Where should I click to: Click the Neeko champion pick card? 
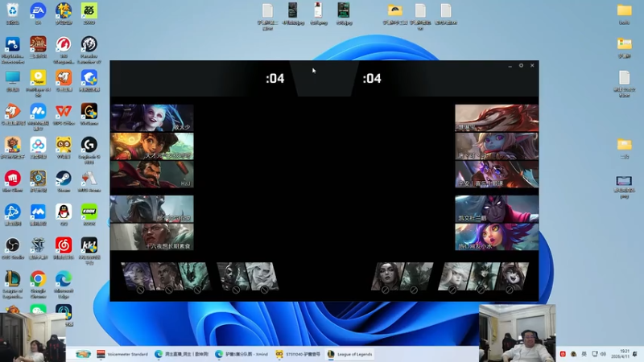click(497, 237)
